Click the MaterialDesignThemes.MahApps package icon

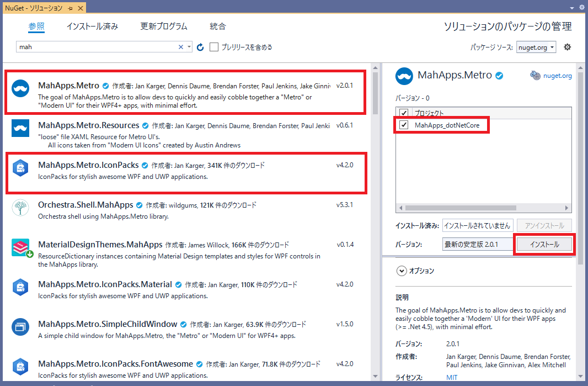coord(21,248)
